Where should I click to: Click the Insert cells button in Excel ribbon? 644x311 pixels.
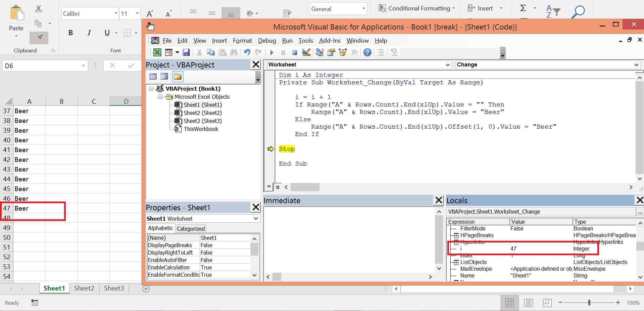pyautogui.click(x=481, y=8)
